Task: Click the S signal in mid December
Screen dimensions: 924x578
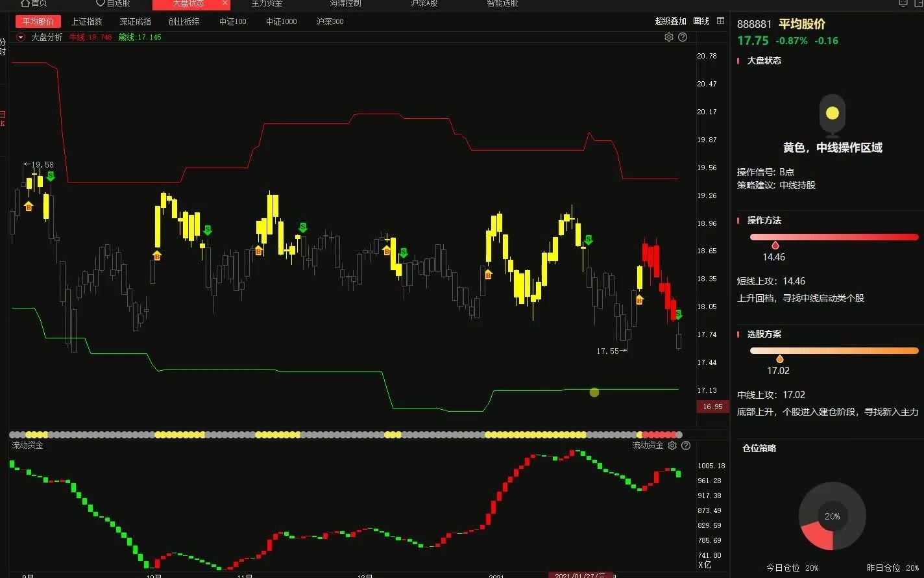Action: [403, 253]
